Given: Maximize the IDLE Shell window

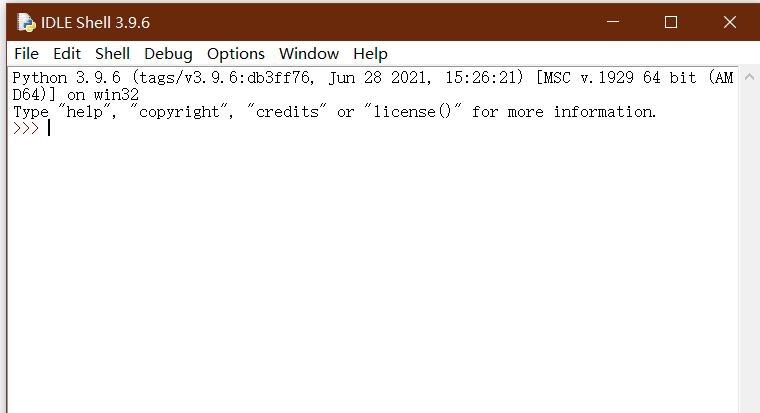Looking at the screenshot, I should point(671,22).
